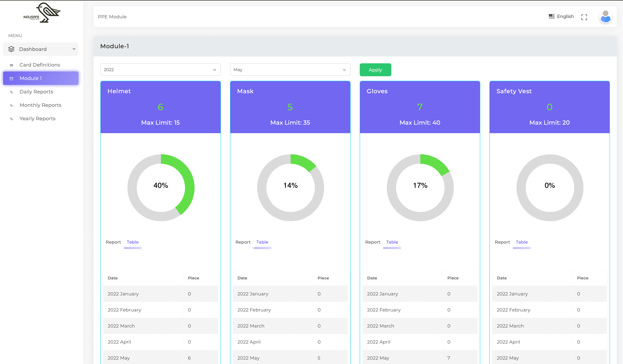The height and width of the screenshot is (364, 623).
Task: Click the Monthly Reports pulse icon
Action: click(x=11, y=106)
